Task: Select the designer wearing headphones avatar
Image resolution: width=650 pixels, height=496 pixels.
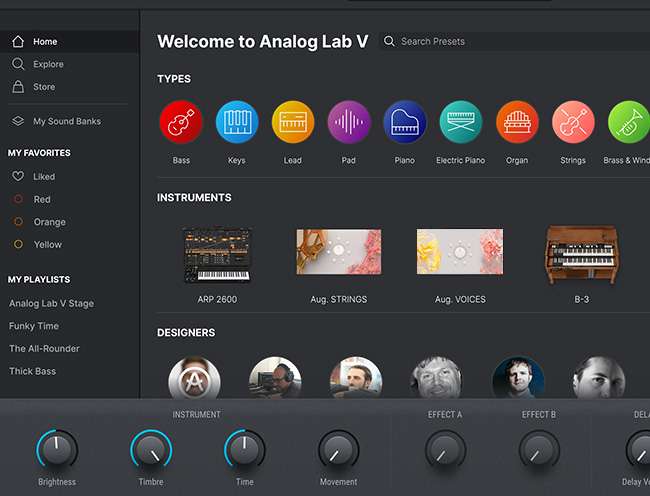Action: click(275, 378)
